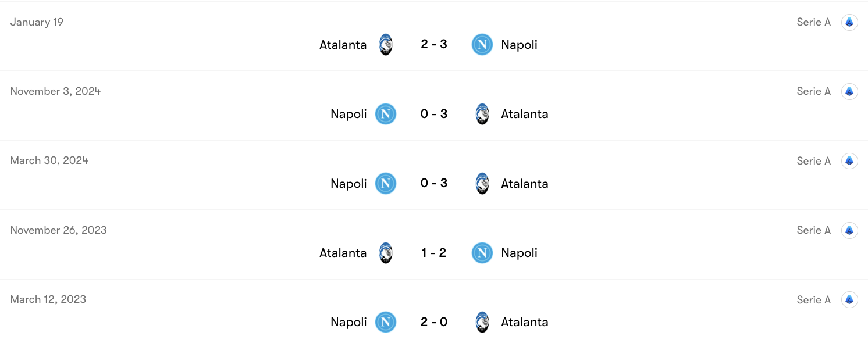Click the Serie A icon on the bottom row
868x343 pixels.
point(849,299)
